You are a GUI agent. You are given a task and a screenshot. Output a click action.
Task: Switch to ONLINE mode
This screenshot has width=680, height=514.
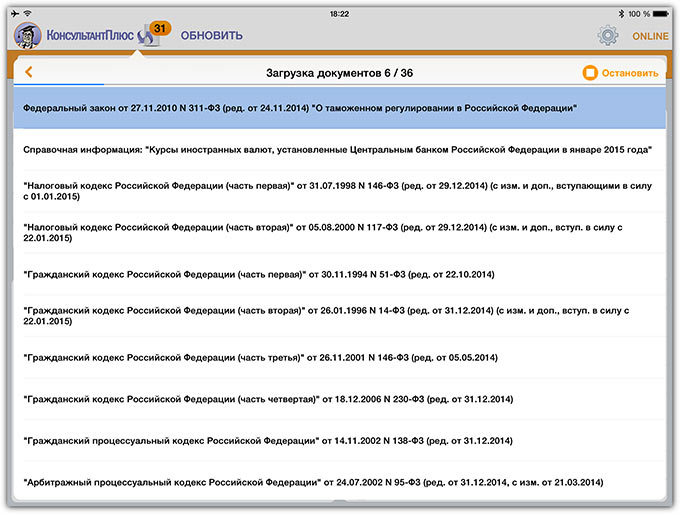click(x=650, y=36)
